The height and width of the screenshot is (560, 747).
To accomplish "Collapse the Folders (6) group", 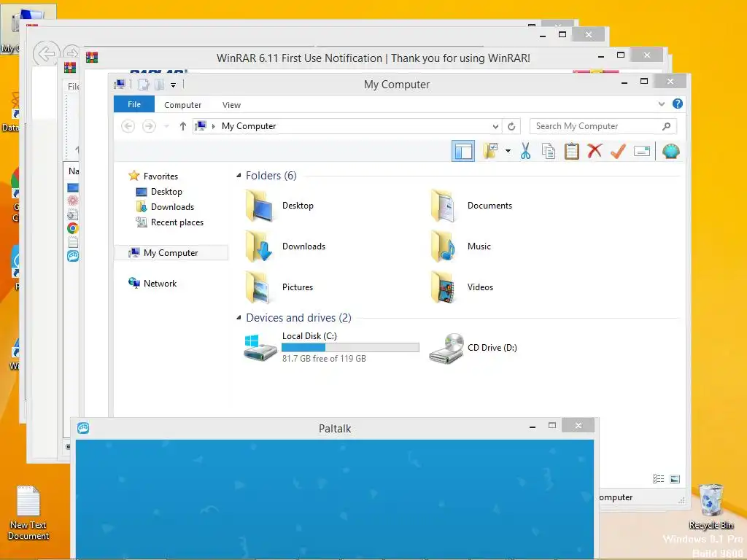I will tap(239, 176).
